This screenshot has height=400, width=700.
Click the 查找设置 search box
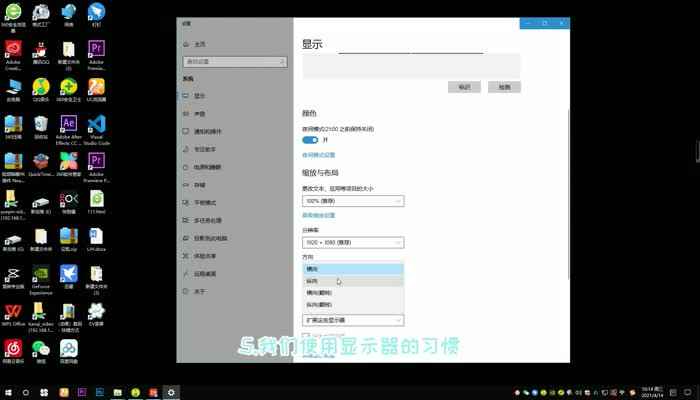pyautogui.click(x=232, y=61)
